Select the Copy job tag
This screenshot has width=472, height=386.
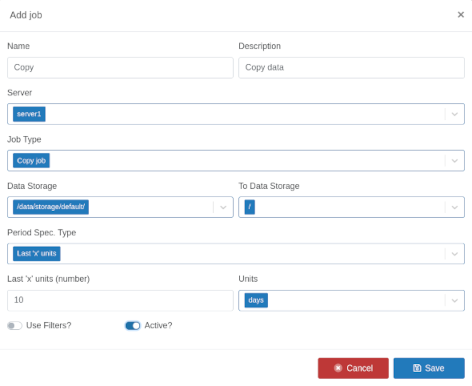[31, 161]
